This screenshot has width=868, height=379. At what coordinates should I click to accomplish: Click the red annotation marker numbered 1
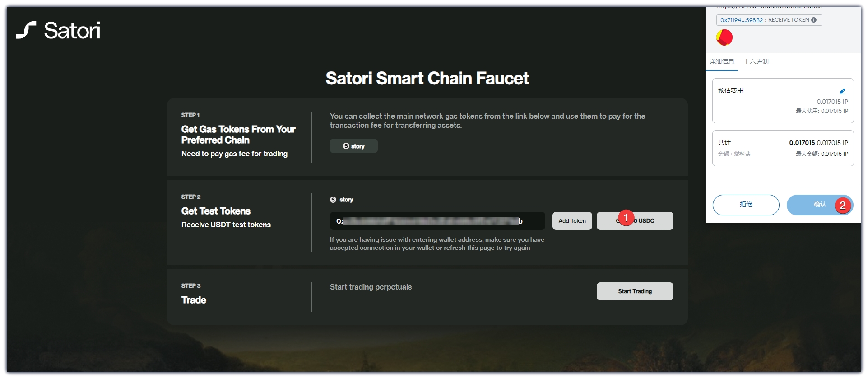(x=626, y=218)
